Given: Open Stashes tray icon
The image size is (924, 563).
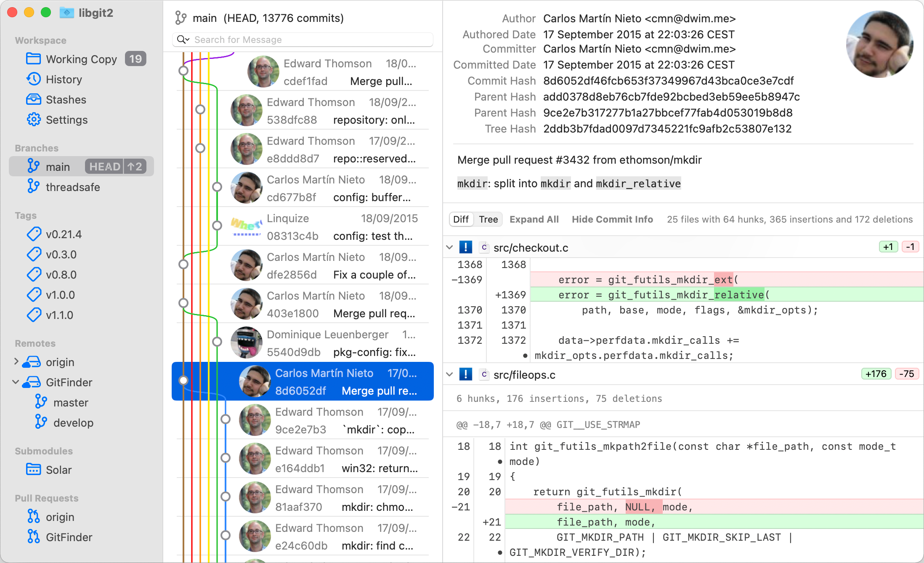Looking at the screenshot, I should pyautogui.click(x=33, y=99).
